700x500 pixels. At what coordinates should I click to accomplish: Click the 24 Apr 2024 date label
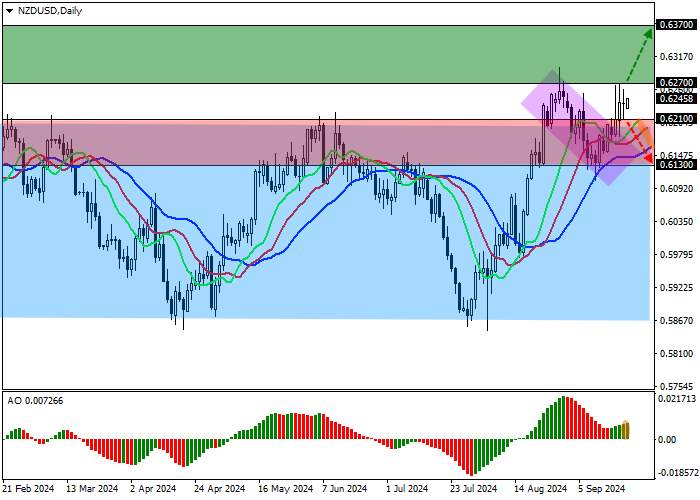coord(220,489)
